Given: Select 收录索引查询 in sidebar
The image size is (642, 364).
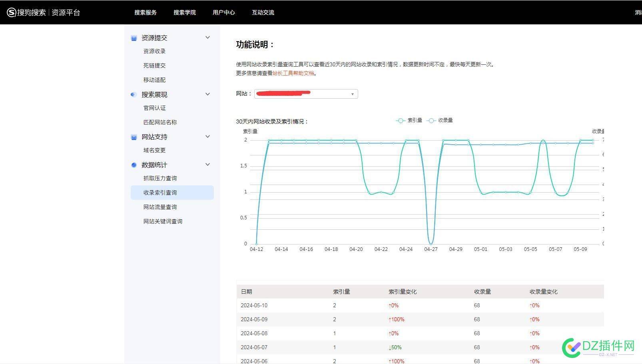Looking at the screenshot, I should click(172, 193).
